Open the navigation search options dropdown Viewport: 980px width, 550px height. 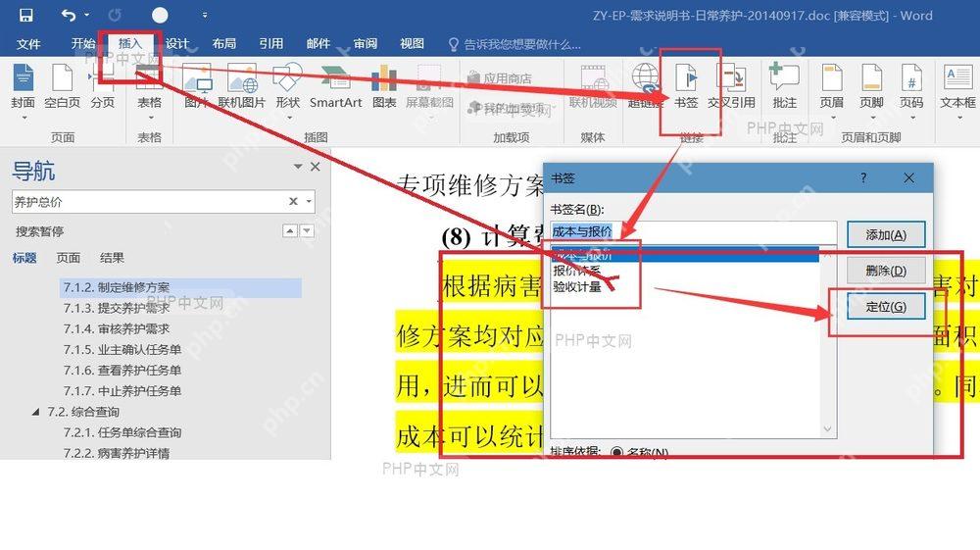click(309, 201)
